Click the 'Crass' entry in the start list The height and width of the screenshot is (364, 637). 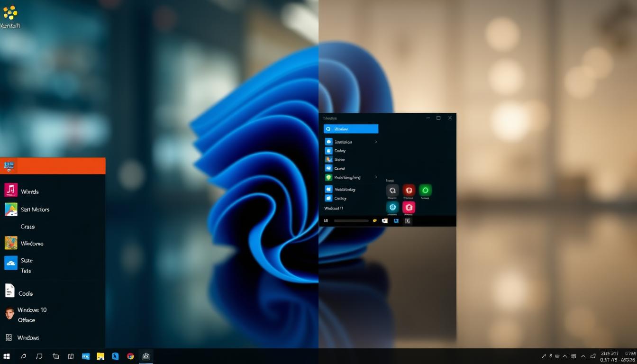coord(27,227)
